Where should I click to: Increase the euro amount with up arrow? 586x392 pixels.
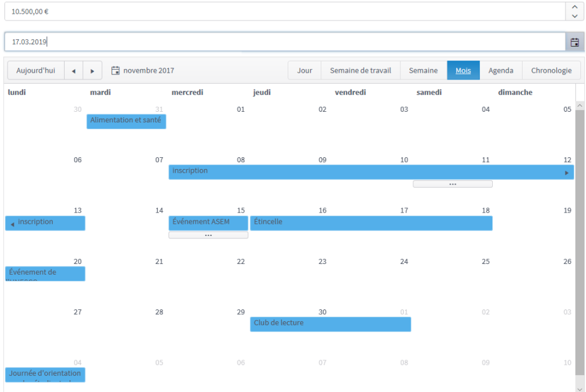574,7
